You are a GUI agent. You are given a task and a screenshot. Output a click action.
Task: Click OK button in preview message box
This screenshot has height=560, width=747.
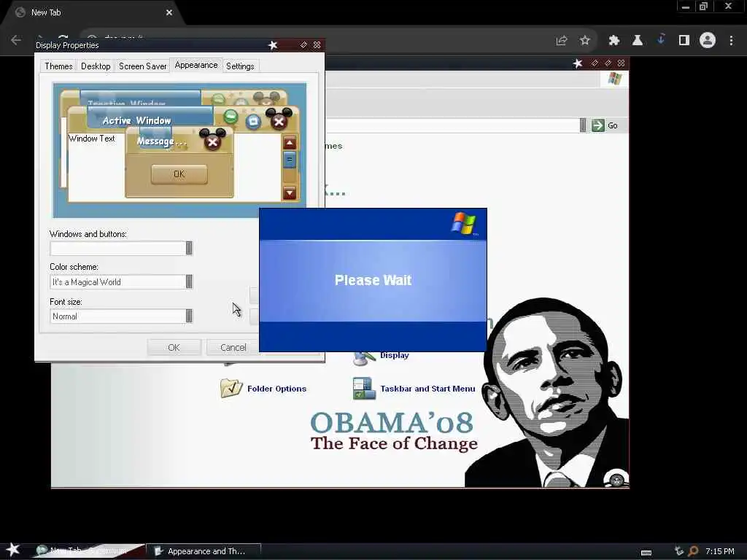pyautogui.click(x=179, y=174)
